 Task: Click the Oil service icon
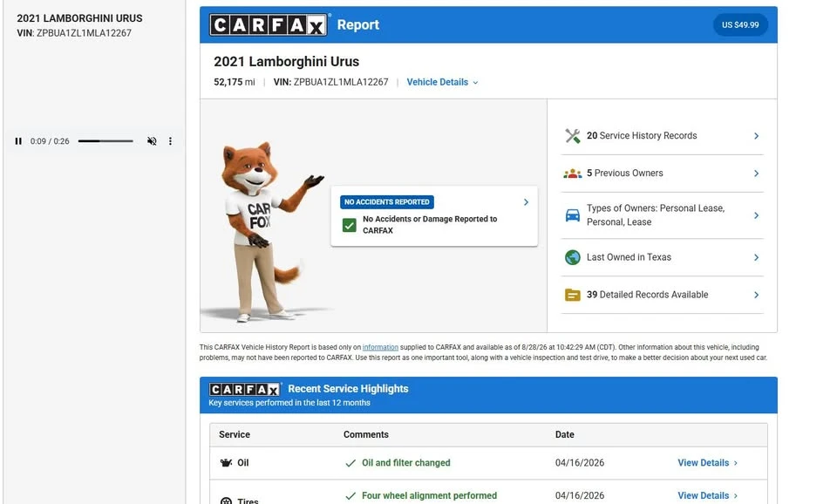point(227,463)
